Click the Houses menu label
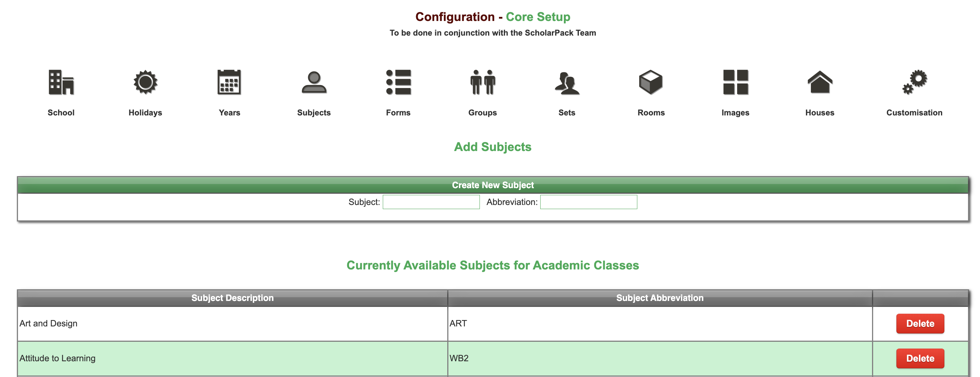This screenshot has width=980, height=377. point(820,112)
